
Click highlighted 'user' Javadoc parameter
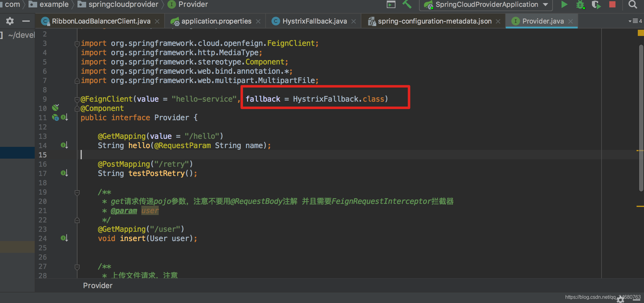coord(150,211)
